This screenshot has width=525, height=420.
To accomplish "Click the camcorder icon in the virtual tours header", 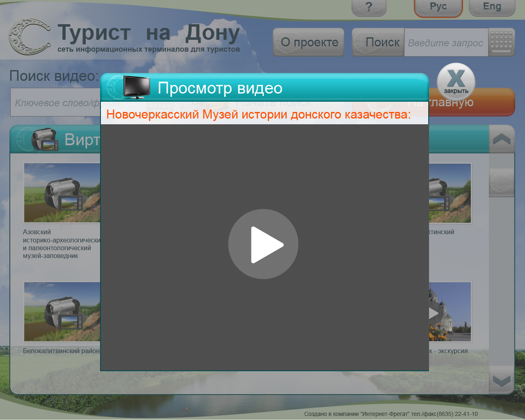I will (x=45, y=139).
